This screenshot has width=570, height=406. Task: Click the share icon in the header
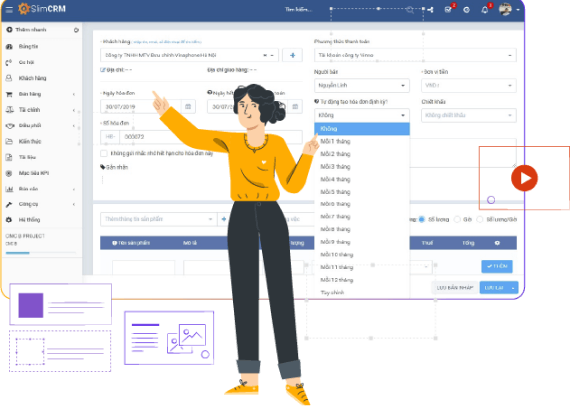click(430, 10)
